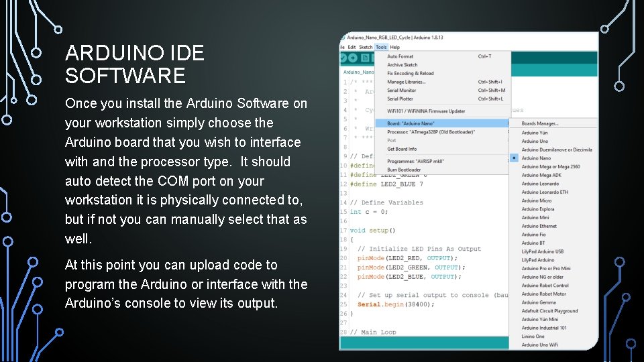The height and width of the screenshot is (362, 644).
Task: Select Arduino Duemilanove or Diecimila board
Action: pyautogui.click(x=553, y=149)
